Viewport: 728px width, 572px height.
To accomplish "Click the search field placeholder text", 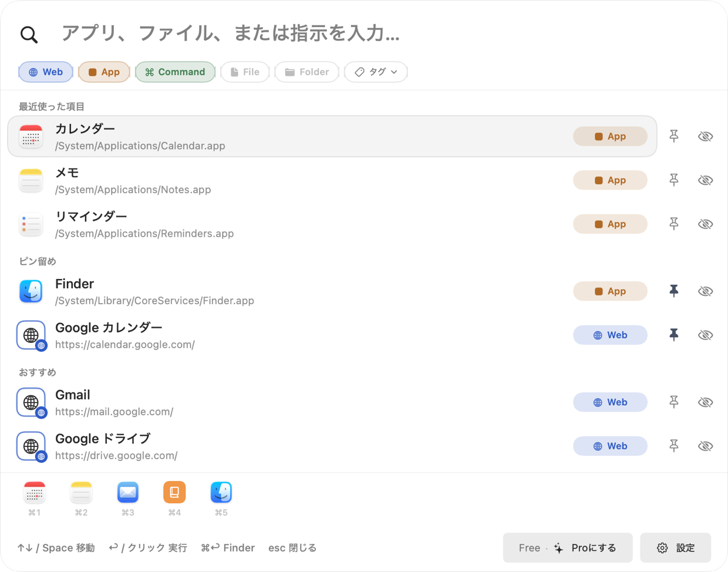I will click(x=230, y=33).
